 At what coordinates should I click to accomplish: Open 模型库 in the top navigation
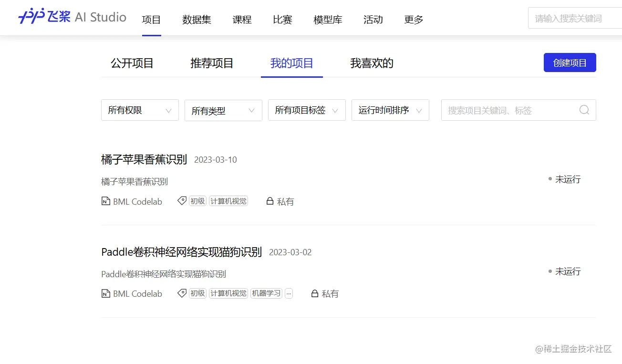pos(328,20)
